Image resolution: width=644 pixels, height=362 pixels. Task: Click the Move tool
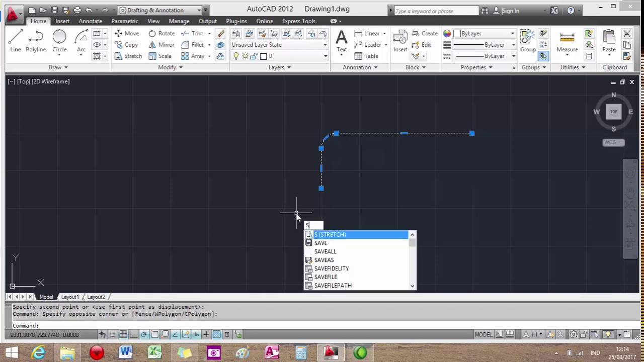[x=127, y=33]
